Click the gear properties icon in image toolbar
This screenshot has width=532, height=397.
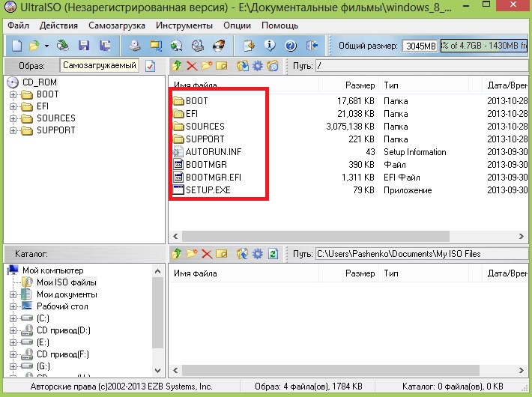coord(258,66)
